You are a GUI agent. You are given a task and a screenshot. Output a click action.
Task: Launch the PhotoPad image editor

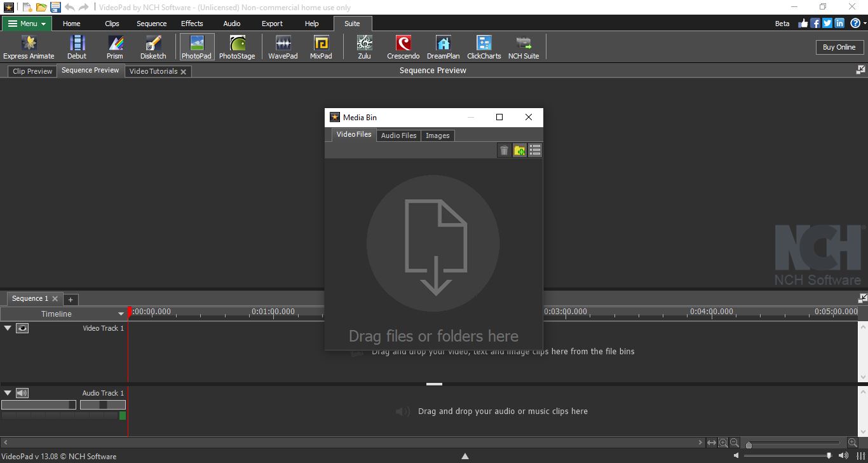196,47
